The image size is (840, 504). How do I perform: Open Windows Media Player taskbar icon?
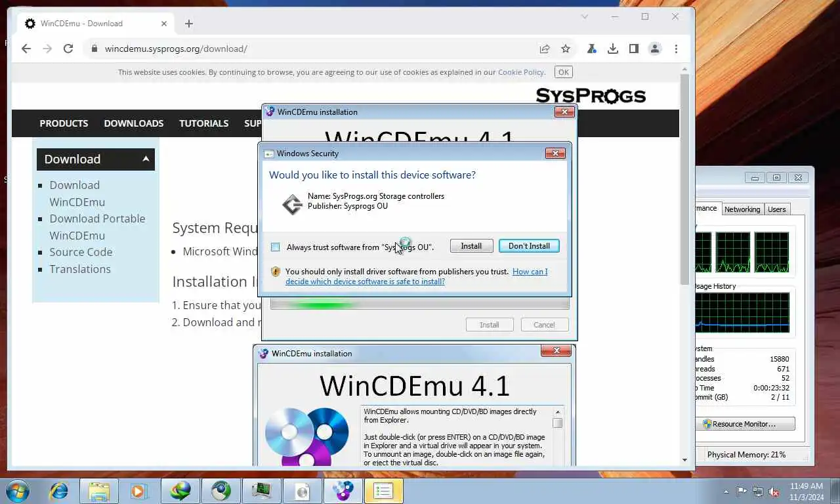pyautogui.click(x=138, y=491)
